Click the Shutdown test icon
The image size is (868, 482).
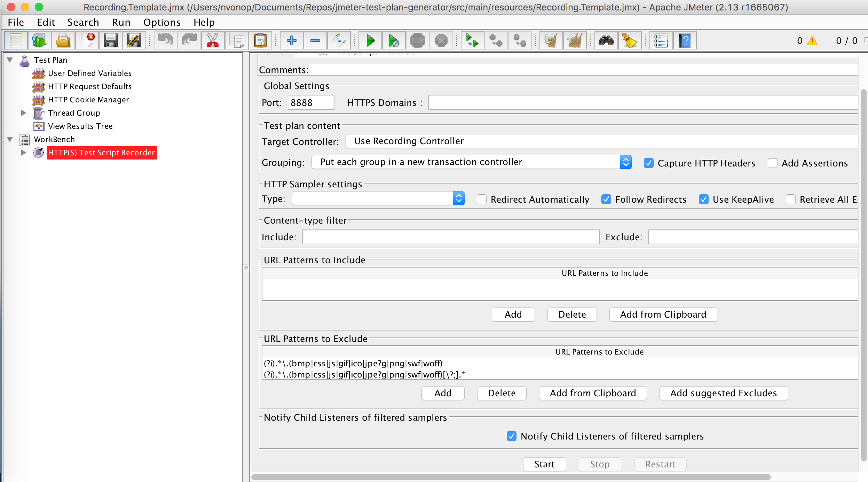[441, 41]
